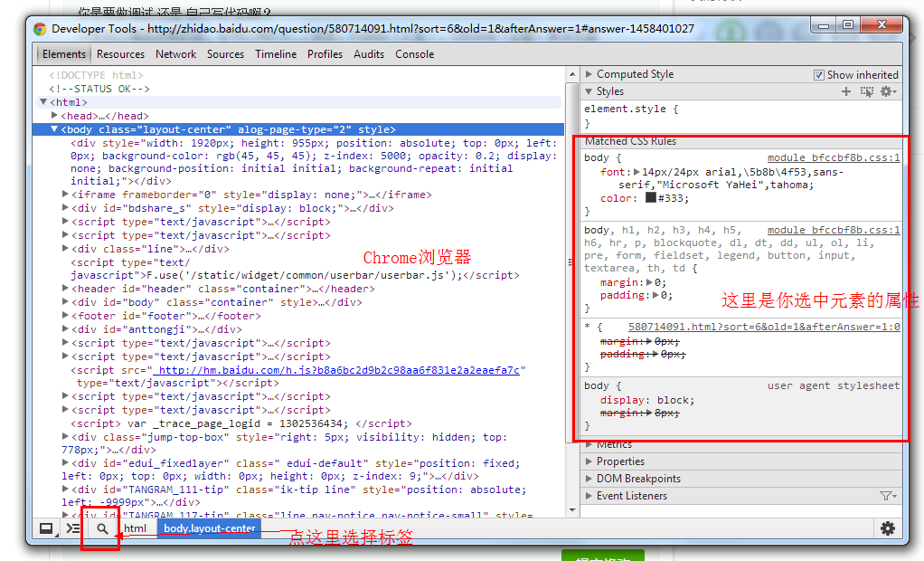Screen dimensions: 924x561
Task: Click the DOM panel scrollbar down arrow
Action: [x=572, y=510]
